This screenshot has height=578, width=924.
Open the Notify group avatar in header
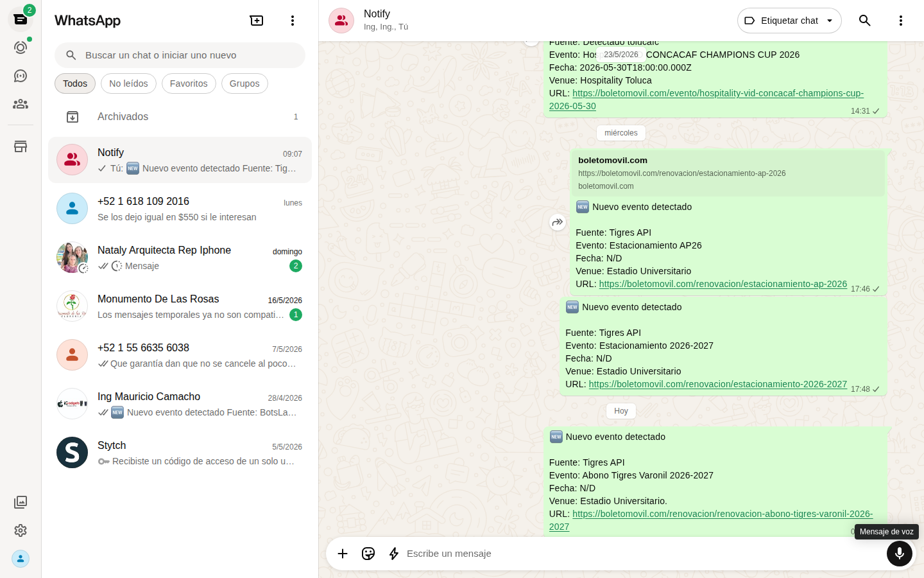click(341, 21)
